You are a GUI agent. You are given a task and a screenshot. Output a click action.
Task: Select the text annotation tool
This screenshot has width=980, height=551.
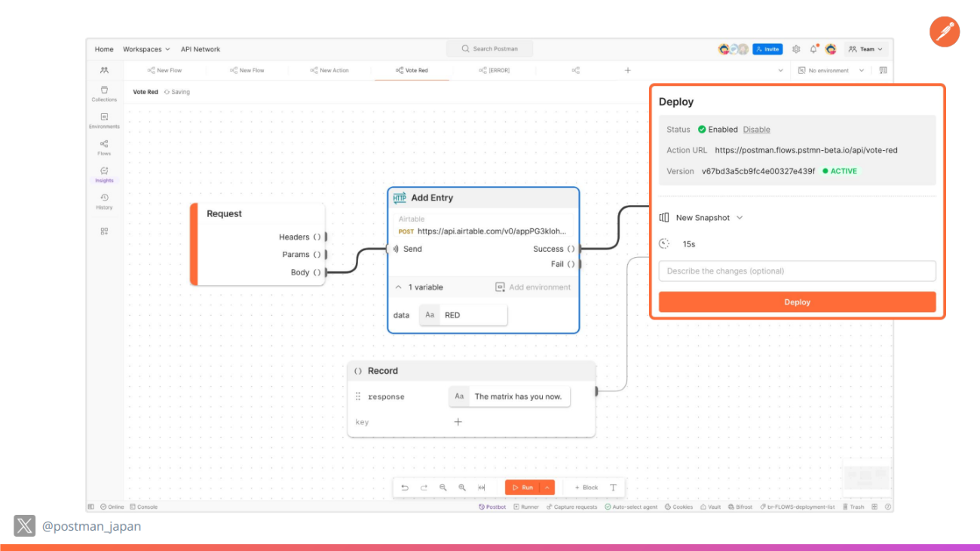pos(613,488)
